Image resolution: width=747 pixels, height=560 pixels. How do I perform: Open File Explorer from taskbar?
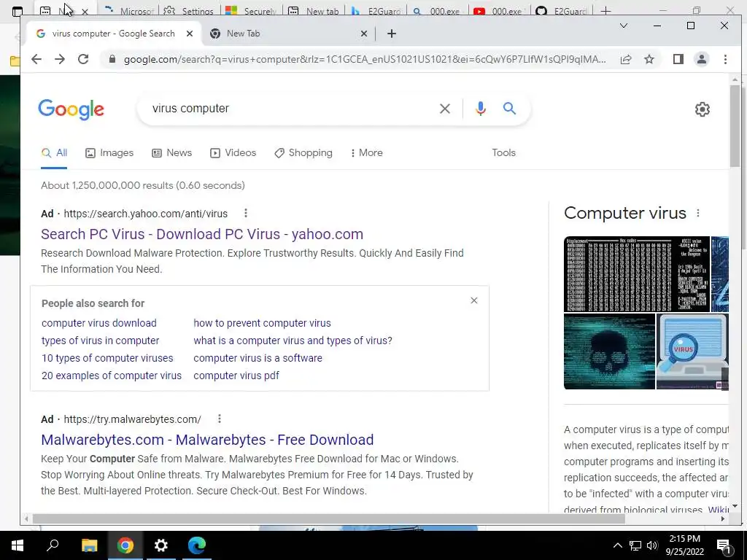click(89, 545)
